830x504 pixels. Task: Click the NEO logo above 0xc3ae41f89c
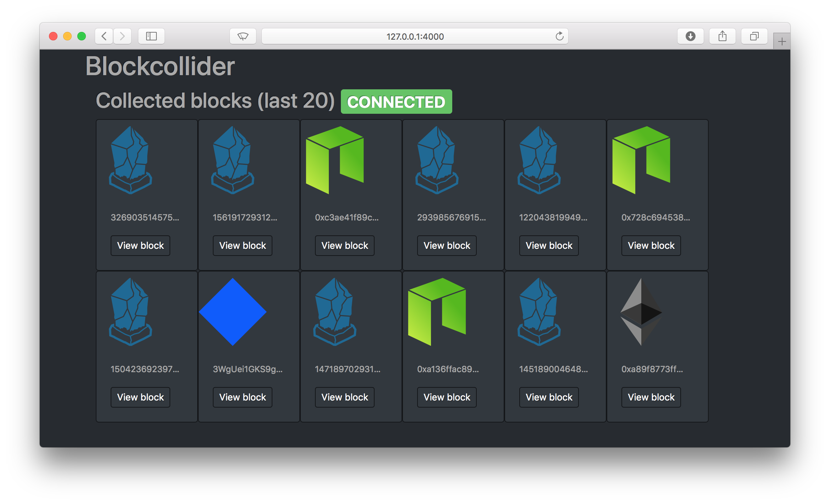point(335,160)
